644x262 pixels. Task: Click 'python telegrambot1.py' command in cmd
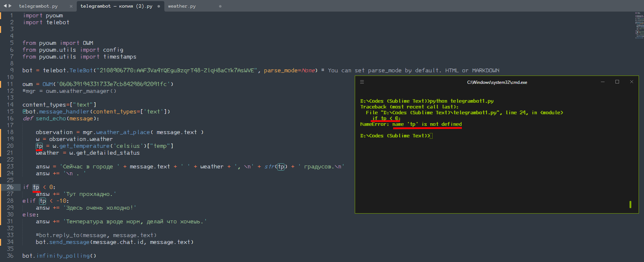coord(462,101)
